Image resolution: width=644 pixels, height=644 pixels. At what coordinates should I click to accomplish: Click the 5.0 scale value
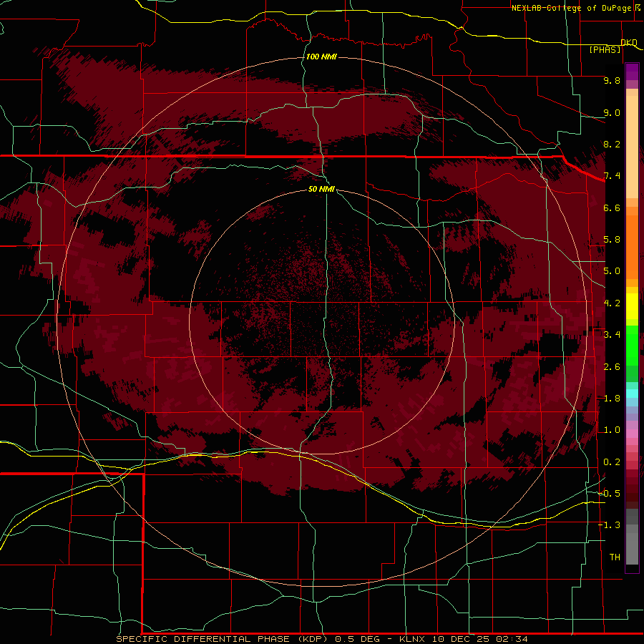tap(612, 271)
